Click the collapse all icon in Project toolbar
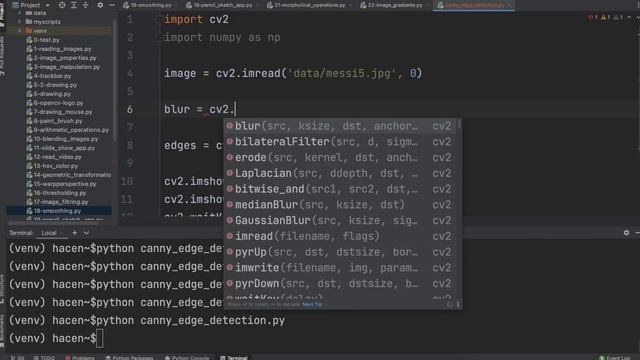Screen dimensions: 640x360 pos(85,5)
